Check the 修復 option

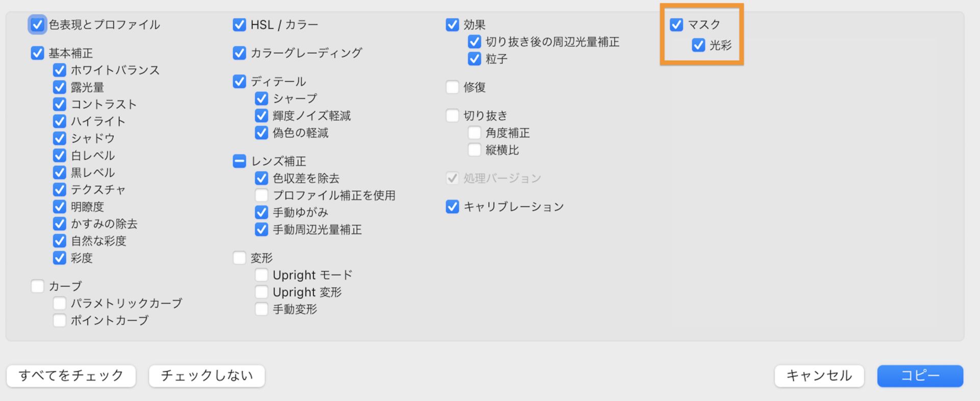coord(452,87)
